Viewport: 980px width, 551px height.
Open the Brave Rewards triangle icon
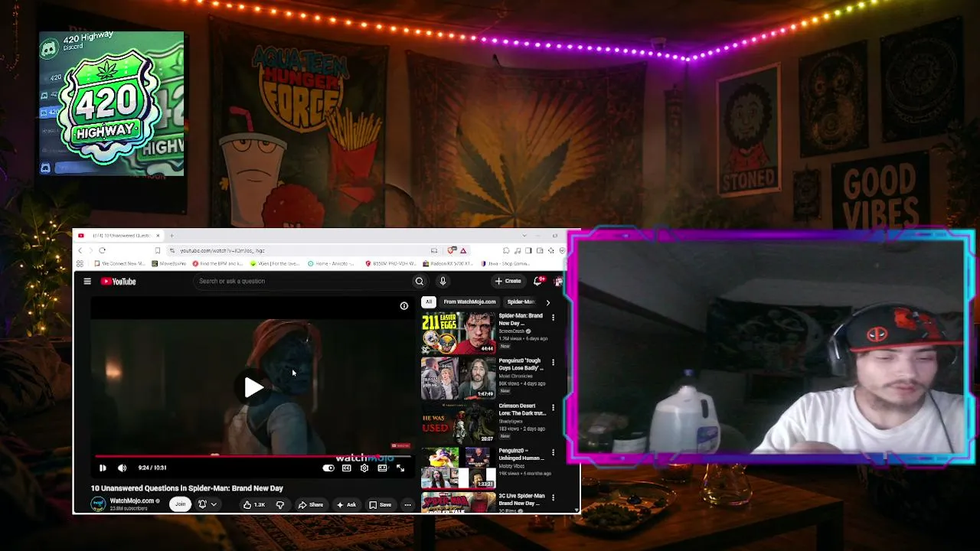tap(463, 250)
